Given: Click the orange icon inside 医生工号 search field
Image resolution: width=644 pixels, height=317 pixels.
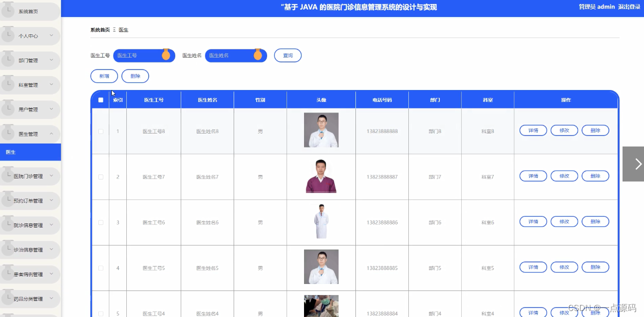Looking at the screenshot, I should pyautogui.click(x=166, y=54).
